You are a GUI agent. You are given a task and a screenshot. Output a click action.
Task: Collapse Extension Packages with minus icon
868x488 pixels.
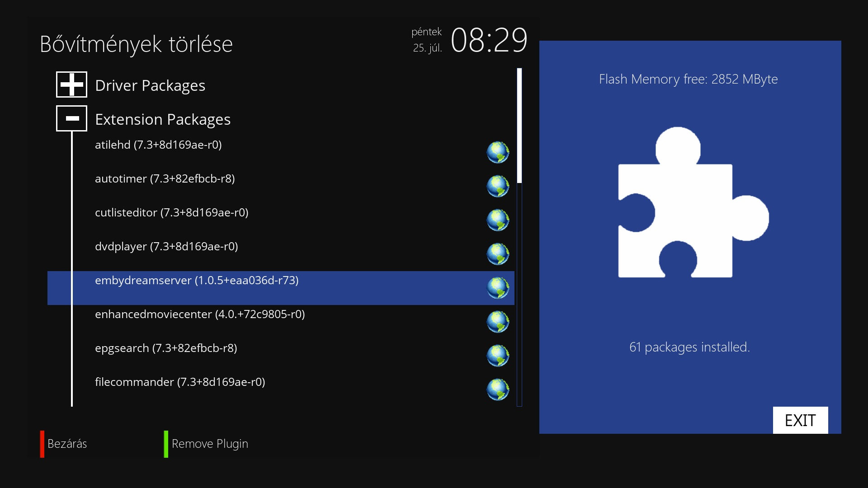(71, 118)
